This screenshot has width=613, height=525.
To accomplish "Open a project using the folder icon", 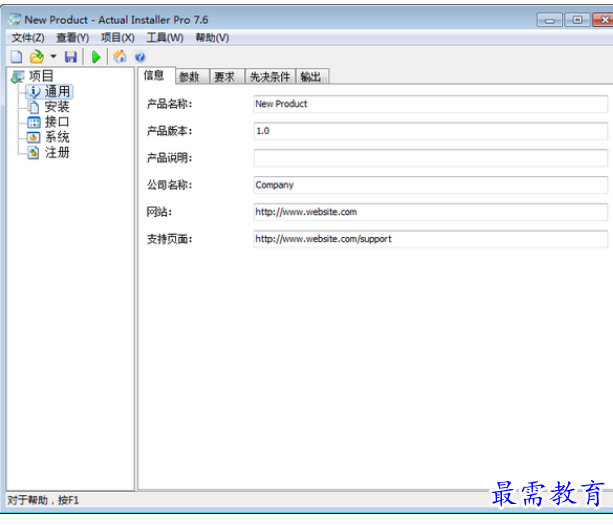I will (36, 57).
